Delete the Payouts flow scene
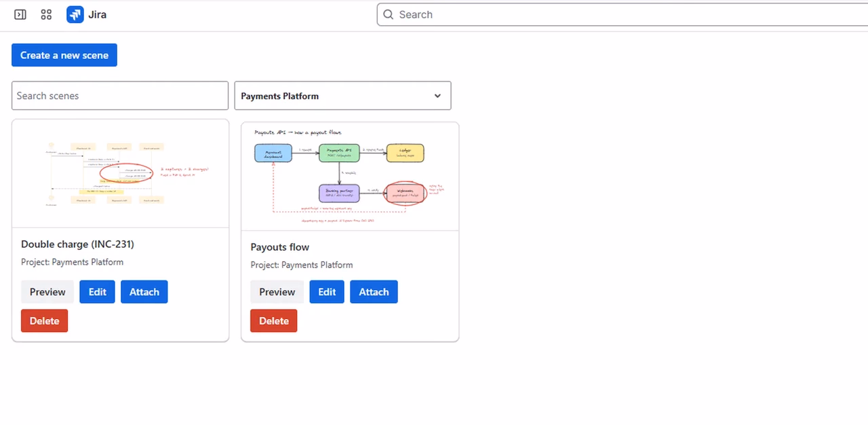The width and height of the screenshot is (868, 425). [x=274, y=320]
